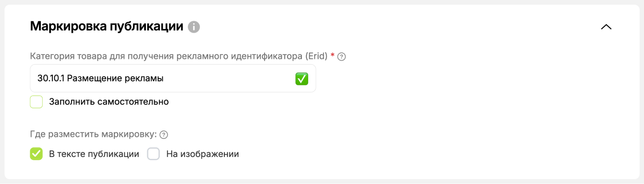The image size is (644, 184).
Task: Enable the Заполнить самостоятельно checkbox
Action: click(36, 102)
